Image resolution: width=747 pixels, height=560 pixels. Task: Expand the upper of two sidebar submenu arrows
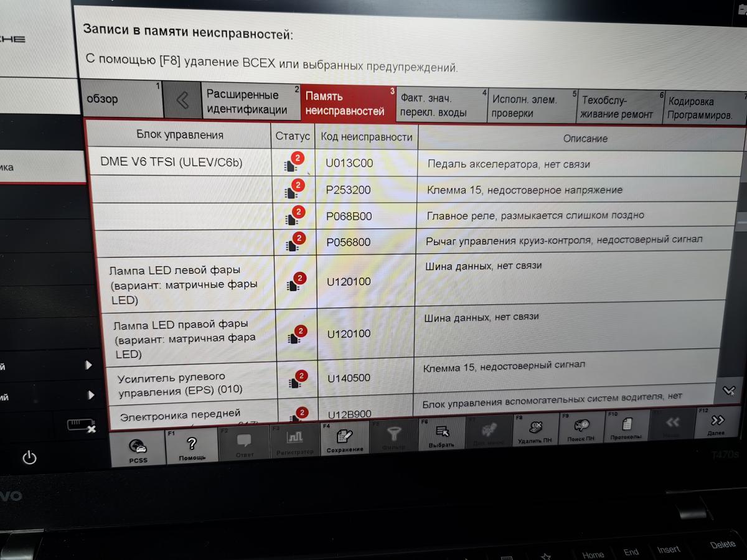[89, 365]
